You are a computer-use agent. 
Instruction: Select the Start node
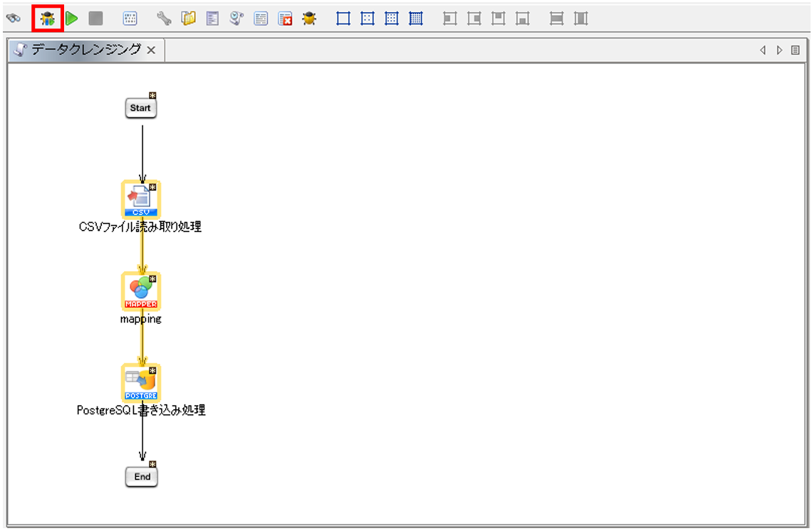pyautogui.click(x=141, y=108)
